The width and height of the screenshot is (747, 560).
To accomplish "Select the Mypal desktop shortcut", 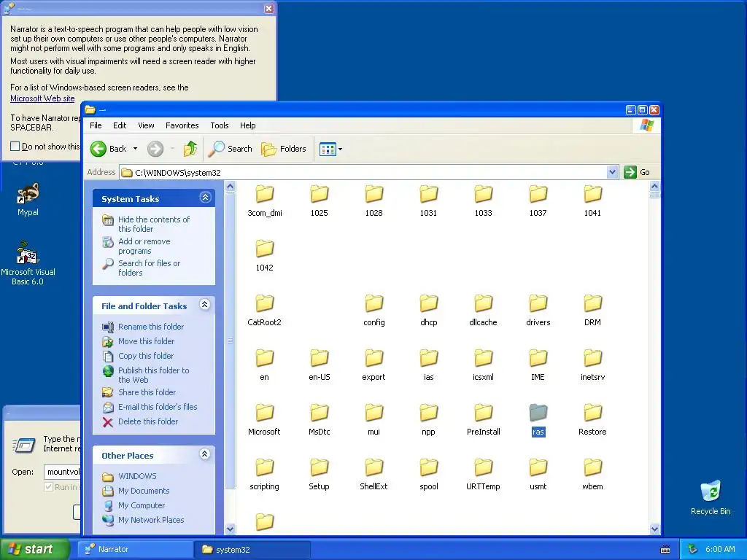I will tap(28, 200).
